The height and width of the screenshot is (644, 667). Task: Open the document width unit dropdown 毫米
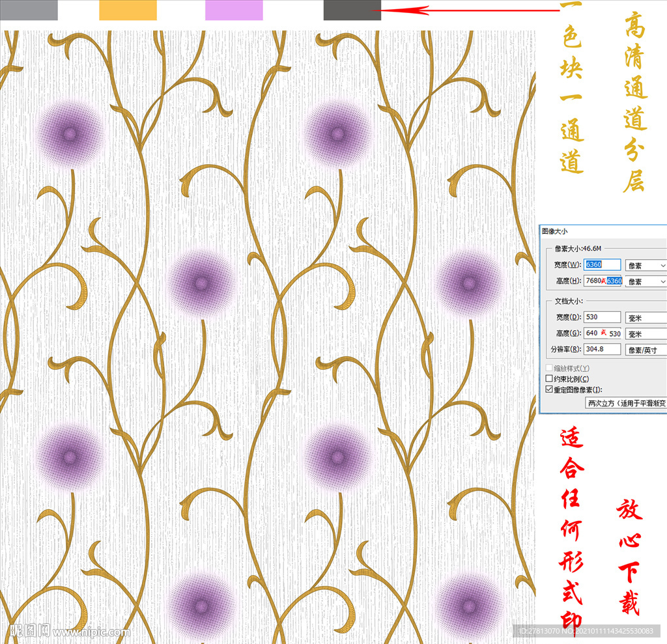(646, 318)
